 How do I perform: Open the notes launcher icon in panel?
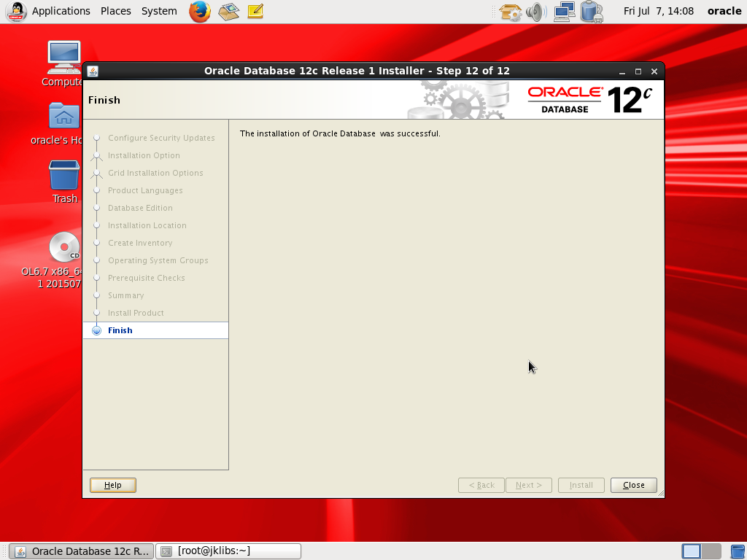pos(255,11)
